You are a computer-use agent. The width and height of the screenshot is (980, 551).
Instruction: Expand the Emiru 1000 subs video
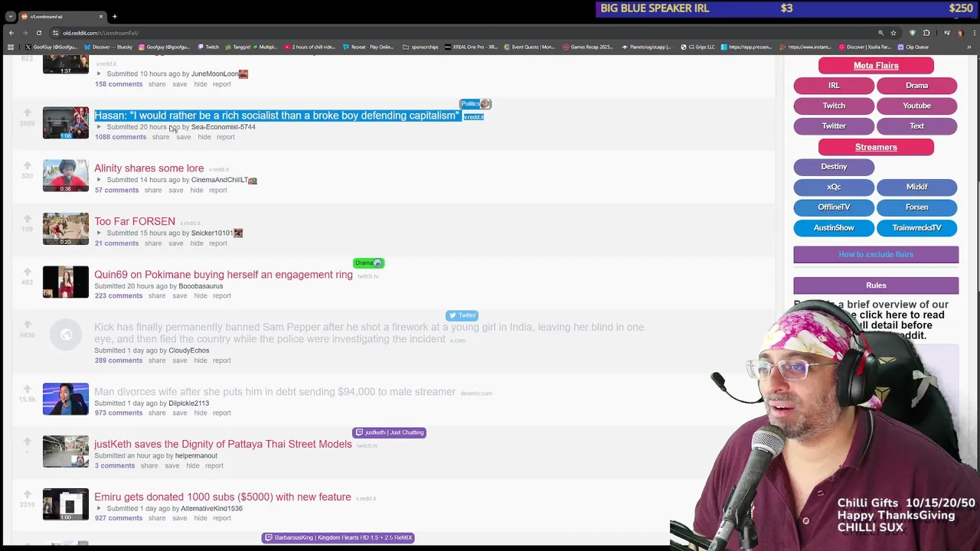point(99,508)
